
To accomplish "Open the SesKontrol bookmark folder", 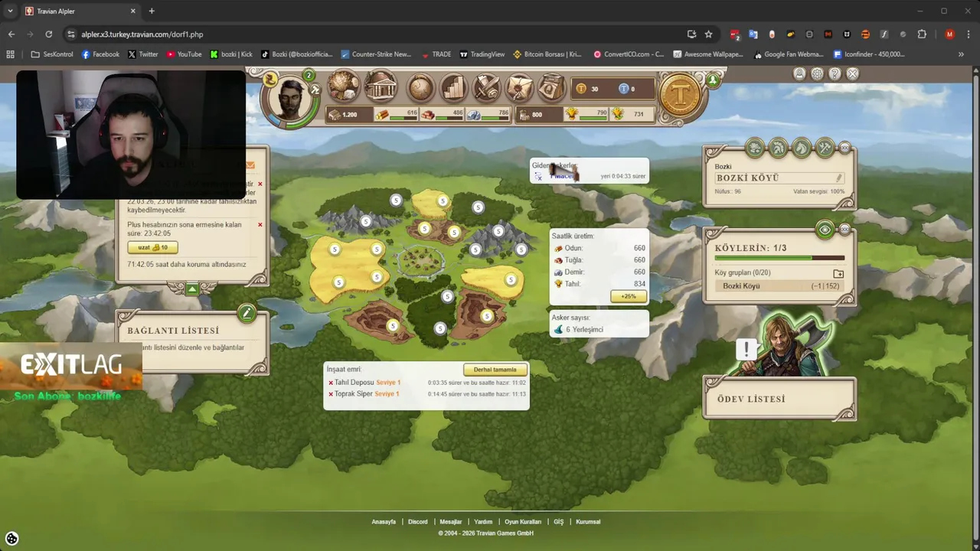I will tap(52, 54).
